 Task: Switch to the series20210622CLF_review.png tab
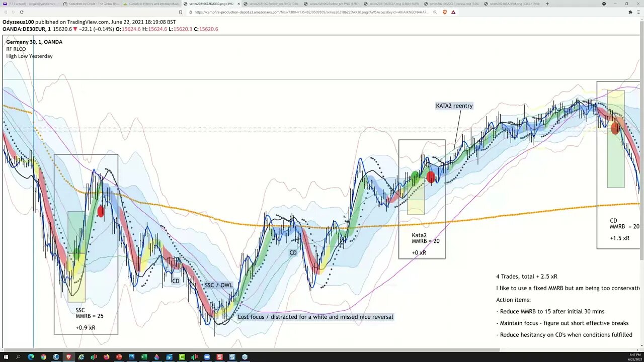pos(452,4)
